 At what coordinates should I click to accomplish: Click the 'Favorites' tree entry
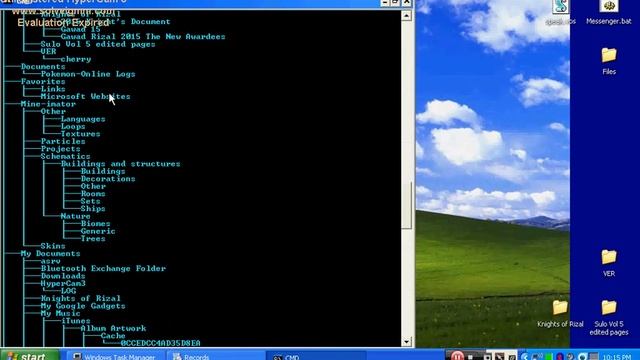pyautogui.click(x=43, y=82)
